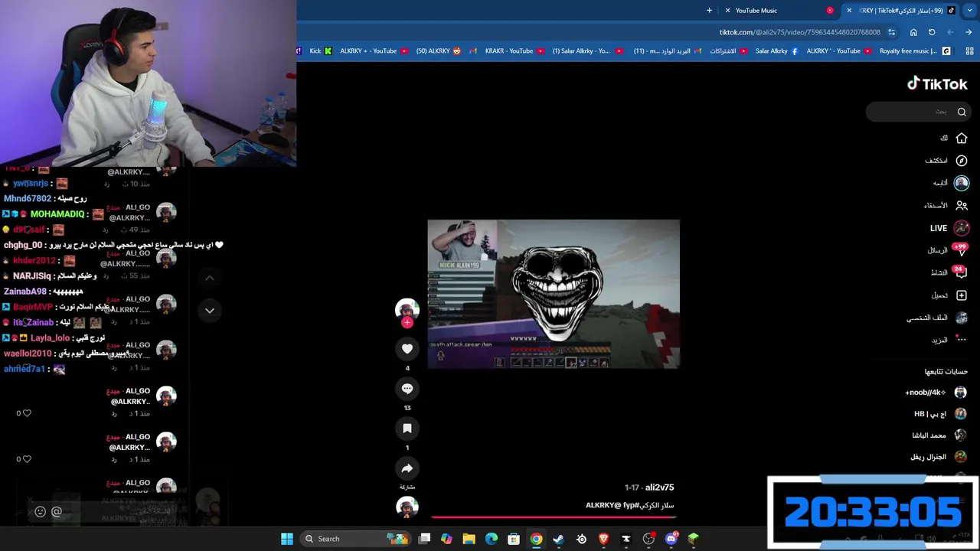
Task: Click the #fyp hashtag in caption
Action: click(x=629, y=506)
